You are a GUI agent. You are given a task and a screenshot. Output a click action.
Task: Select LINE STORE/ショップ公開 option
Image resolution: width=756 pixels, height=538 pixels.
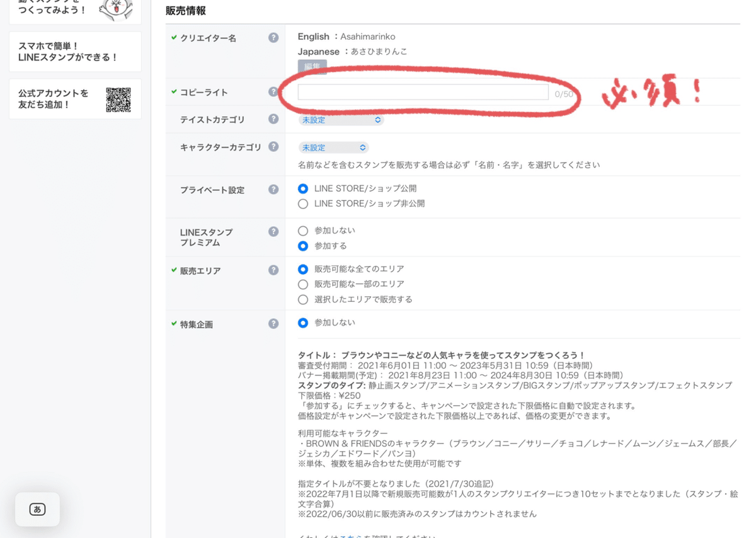click(303, 188)
